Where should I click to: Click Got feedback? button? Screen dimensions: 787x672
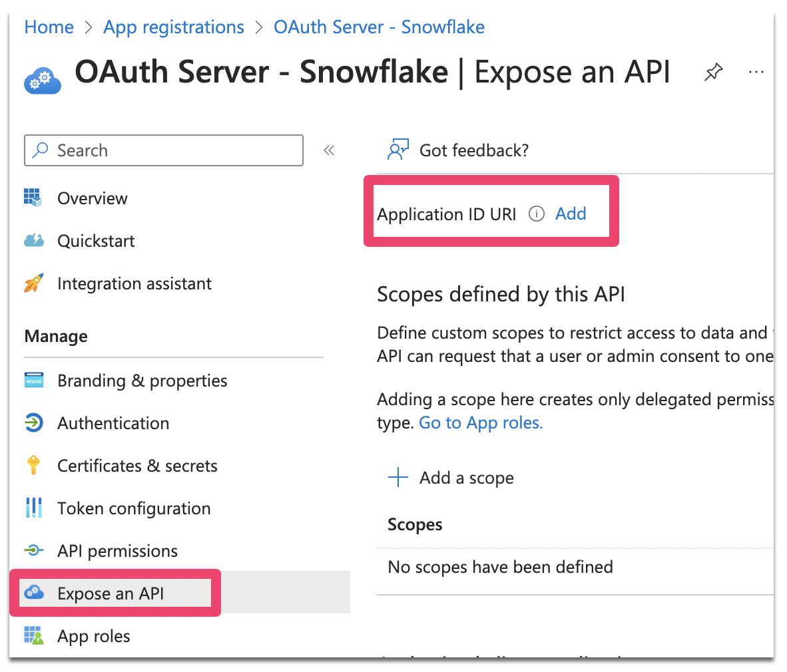coord(458,150)
